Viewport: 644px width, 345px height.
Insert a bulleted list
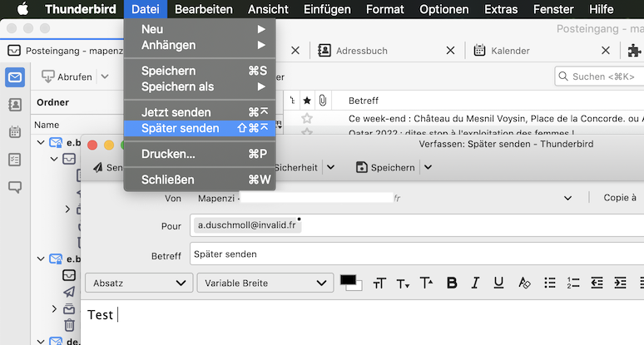(x=549, y=283)
